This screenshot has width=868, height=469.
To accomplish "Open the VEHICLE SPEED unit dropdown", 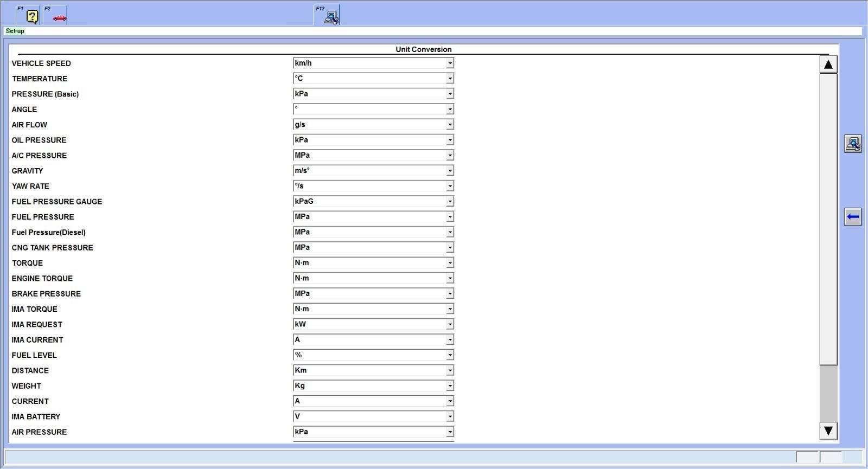I will [373, 63].
